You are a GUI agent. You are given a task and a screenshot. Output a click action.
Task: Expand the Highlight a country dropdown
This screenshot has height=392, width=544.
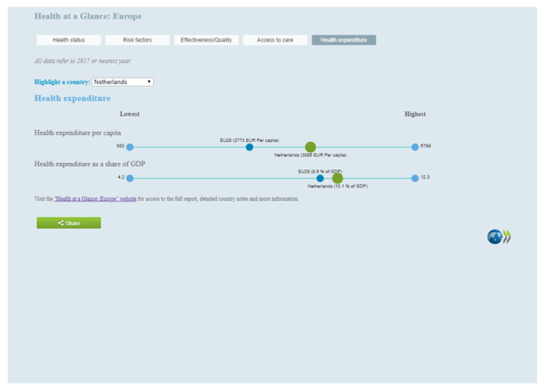click(x=123, y=82)
